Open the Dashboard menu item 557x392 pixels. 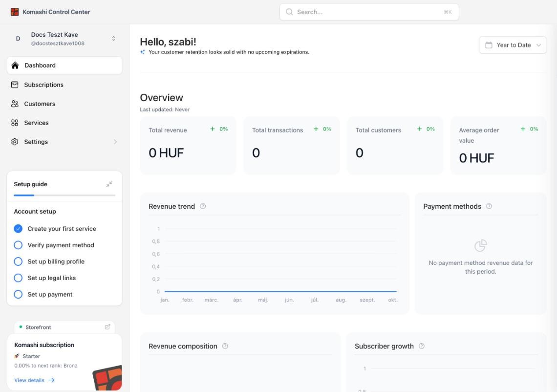coord(64,65)
